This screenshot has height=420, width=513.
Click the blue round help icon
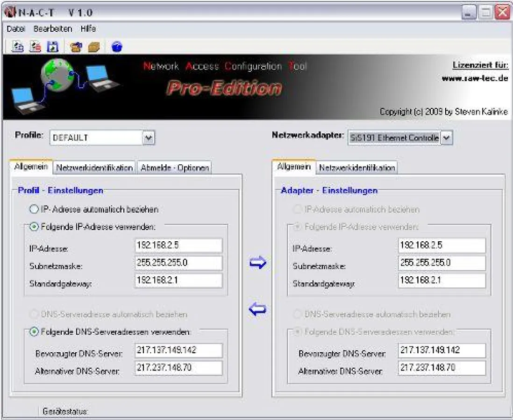(117, 47)
